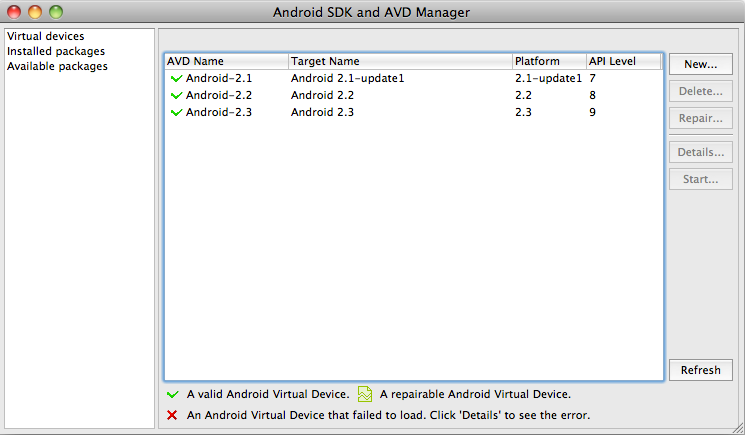
Task: Open Available packages in the sidebar
Action: 57,67
